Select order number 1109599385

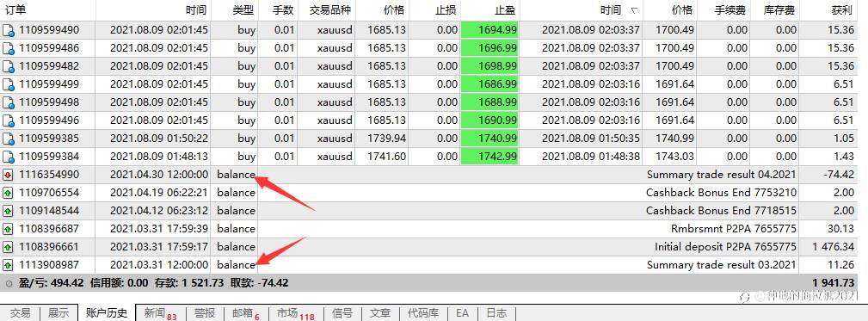tap(49, 139)
